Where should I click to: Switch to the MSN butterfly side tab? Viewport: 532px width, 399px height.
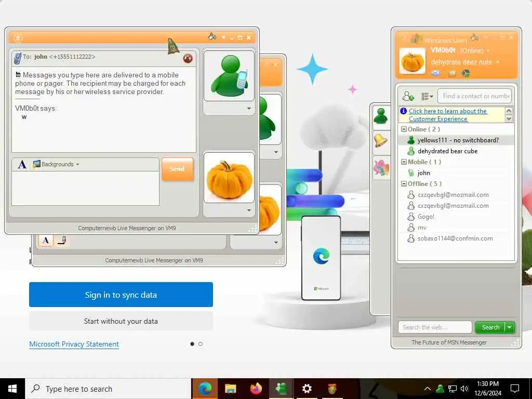tap(381, 168)
